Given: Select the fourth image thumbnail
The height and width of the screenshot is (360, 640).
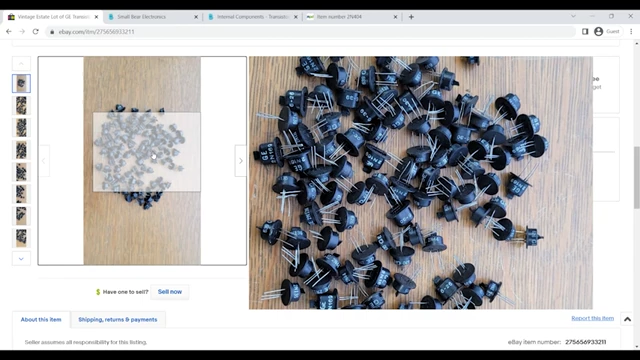Looking at the screenshot, I should pos(21,149).
